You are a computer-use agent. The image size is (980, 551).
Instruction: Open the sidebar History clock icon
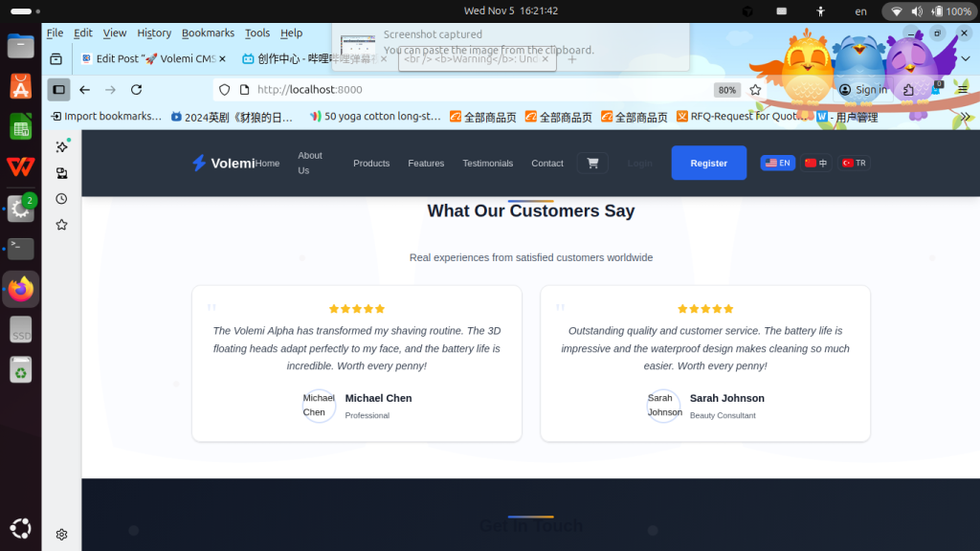(x=61, y=199)
